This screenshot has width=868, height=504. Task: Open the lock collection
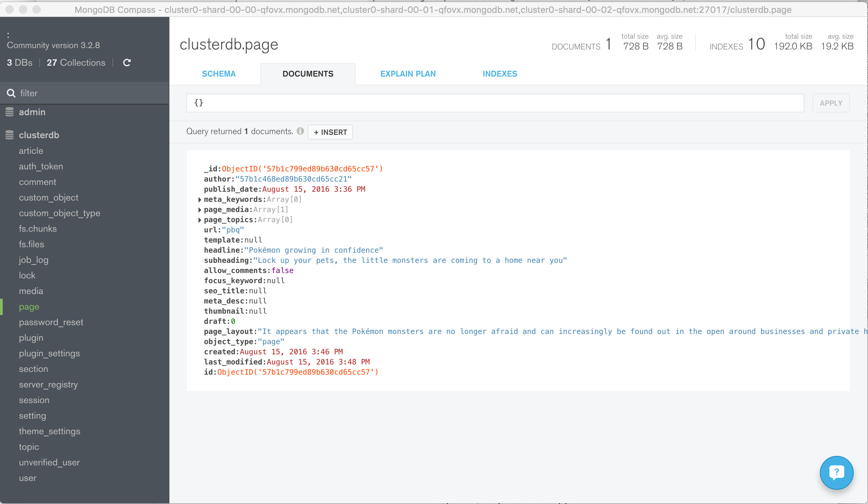(x=27, y=275)
